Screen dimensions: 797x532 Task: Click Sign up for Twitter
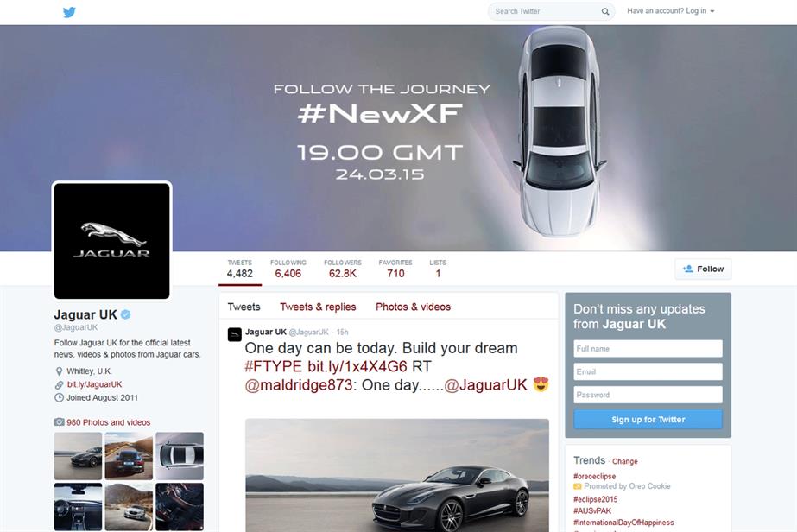point(648,420)
